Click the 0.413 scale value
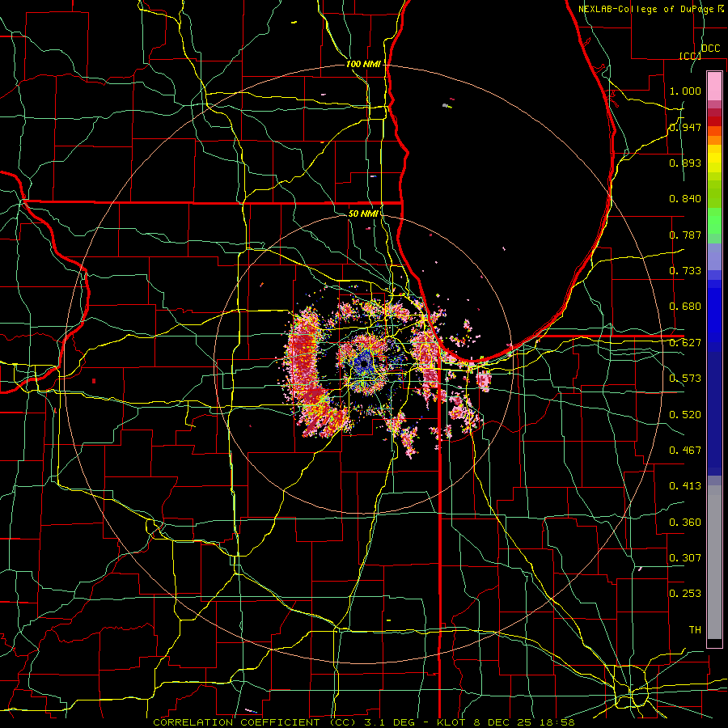 (685, 486)
